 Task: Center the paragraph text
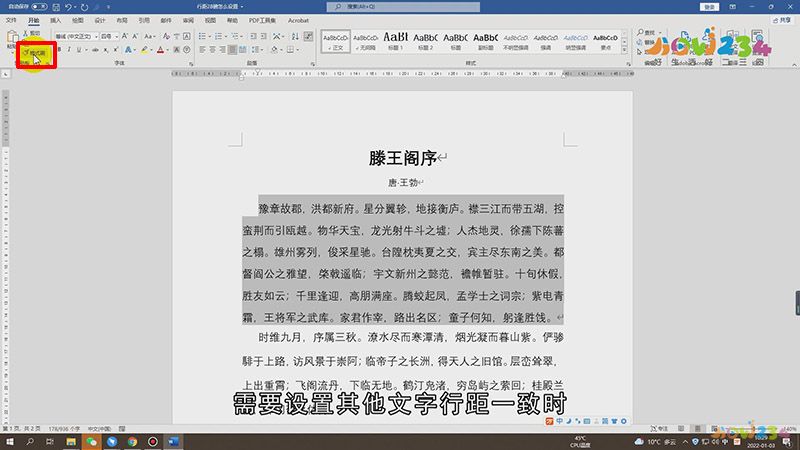(212, 49)
